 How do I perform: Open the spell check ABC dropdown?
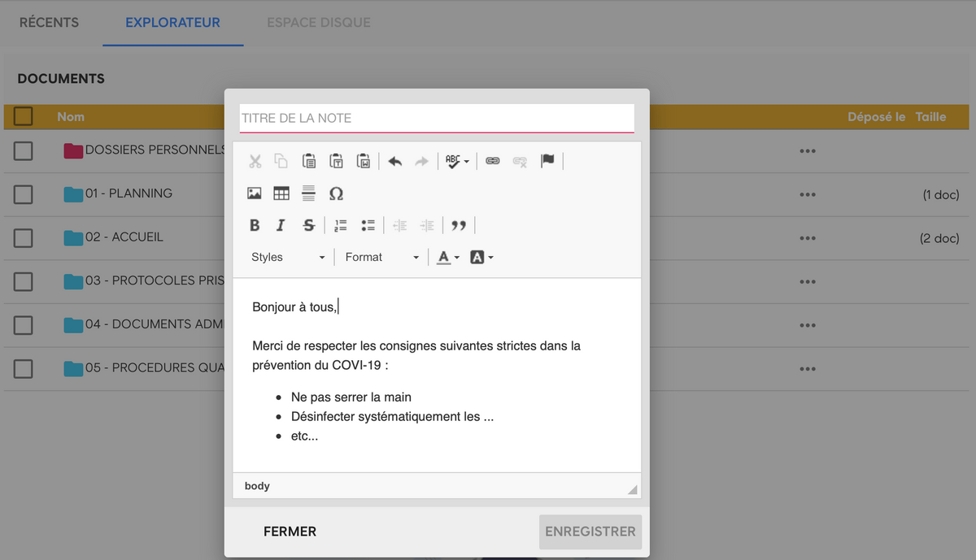pos(458,161)
